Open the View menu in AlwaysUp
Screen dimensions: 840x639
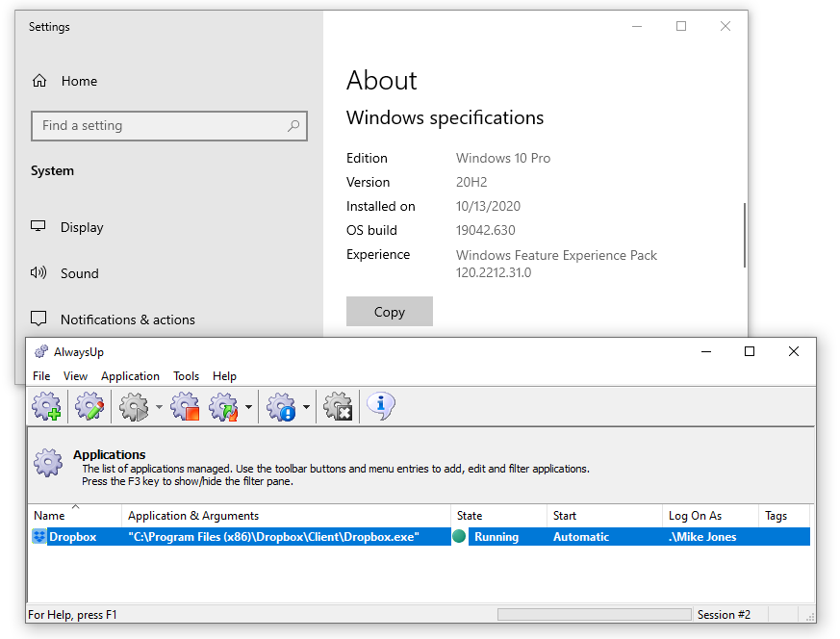click(76, 376)
